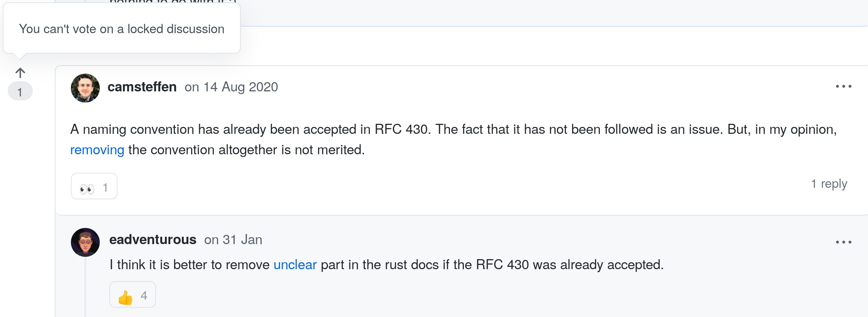Click the vote count below the upvote arrow
The image size is (868, 317).
point(20,91)
